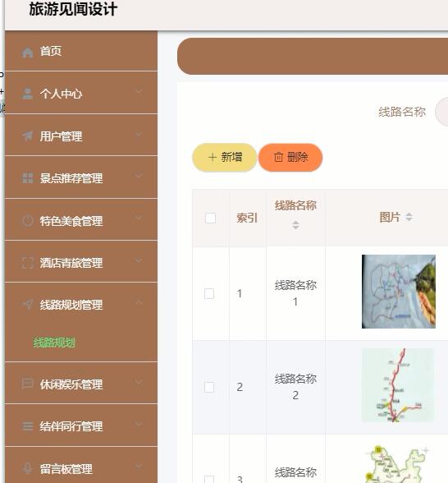Open the route thumbnail in row 2
Image resolution: width=448 pixels, height=483 pixels.
[x=399, y=385]
